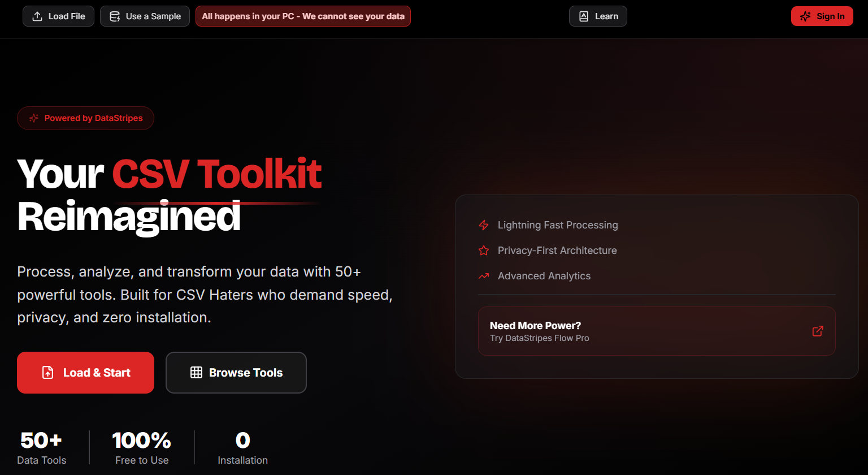Click the file icon in Load & Start
Viewport: 868px width, 475px height.
(x=48, y=373)
